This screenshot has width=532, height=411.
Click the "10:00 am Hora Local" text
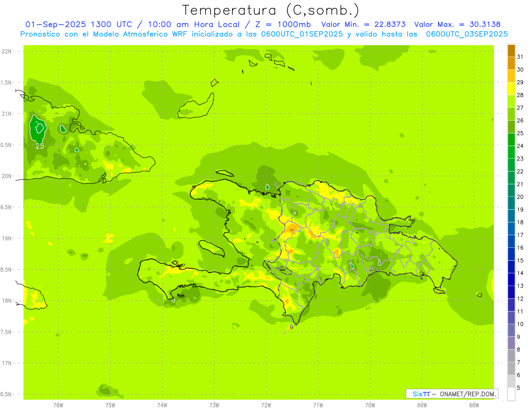tap(192, 25)
